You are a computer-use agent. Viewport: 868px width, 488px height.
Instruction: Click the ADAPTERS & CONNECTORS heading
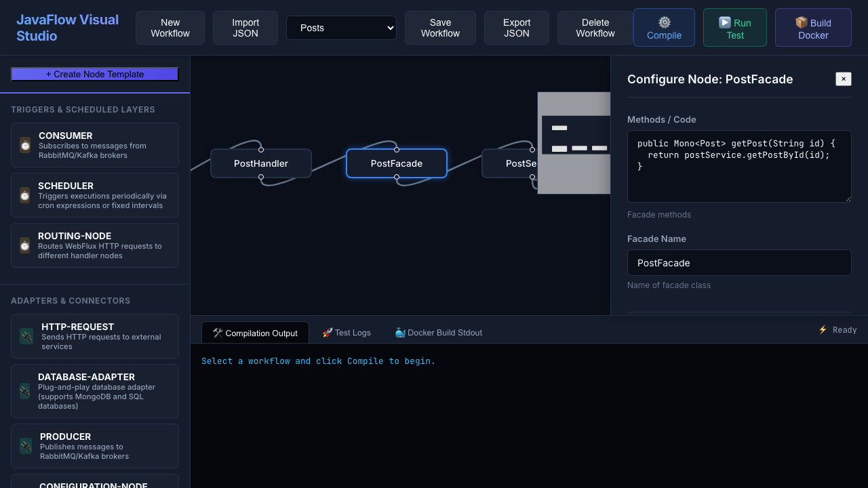71,301
